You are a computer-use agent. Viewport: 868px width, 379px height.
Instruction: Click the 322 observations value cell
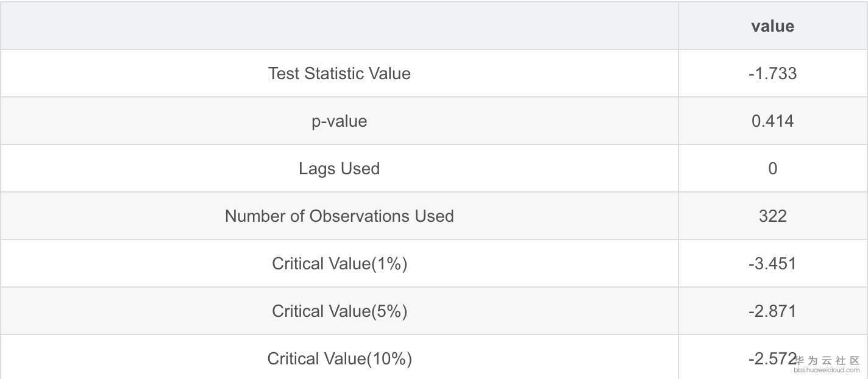click(x=772, y=216)
